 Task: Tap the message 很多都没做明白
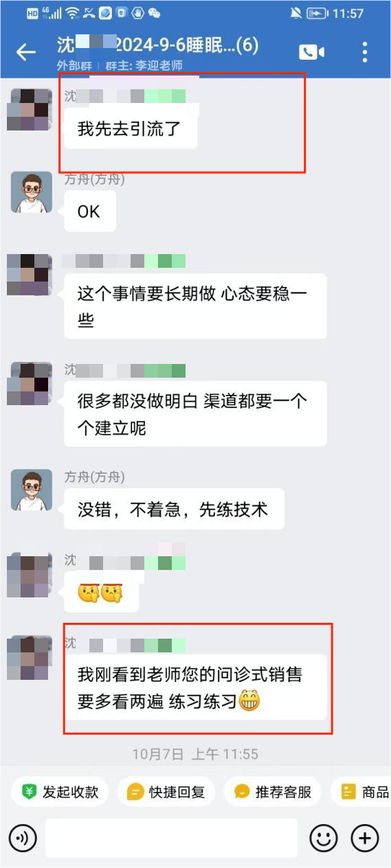[x=195, y=414]
